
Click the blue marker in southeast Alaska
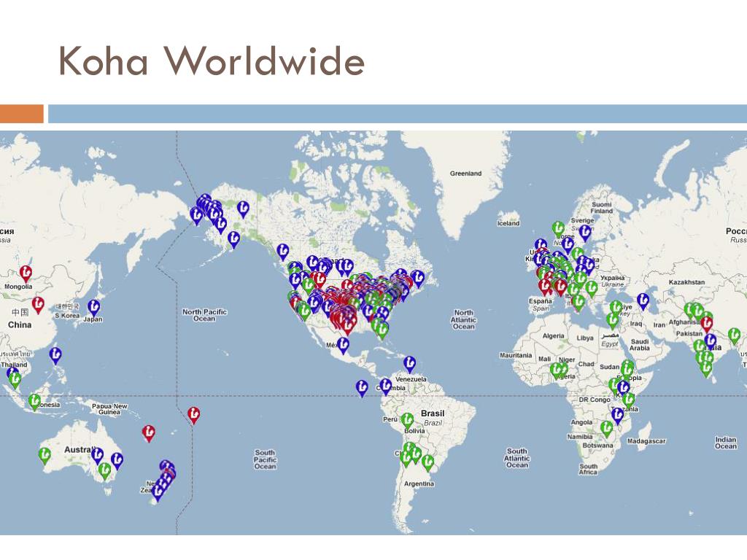[x=233, y=239]
